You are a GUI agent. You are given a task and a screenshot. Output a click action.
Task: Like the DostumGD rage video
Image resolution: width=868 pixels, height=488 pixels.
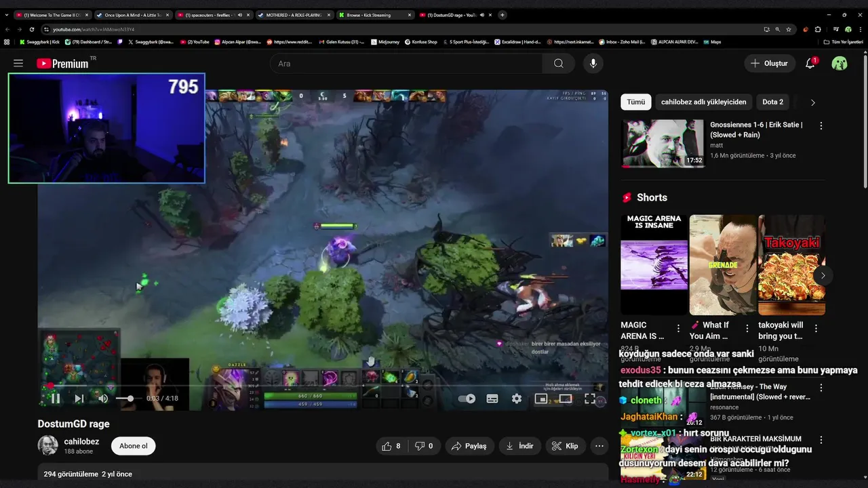point(391,446)
